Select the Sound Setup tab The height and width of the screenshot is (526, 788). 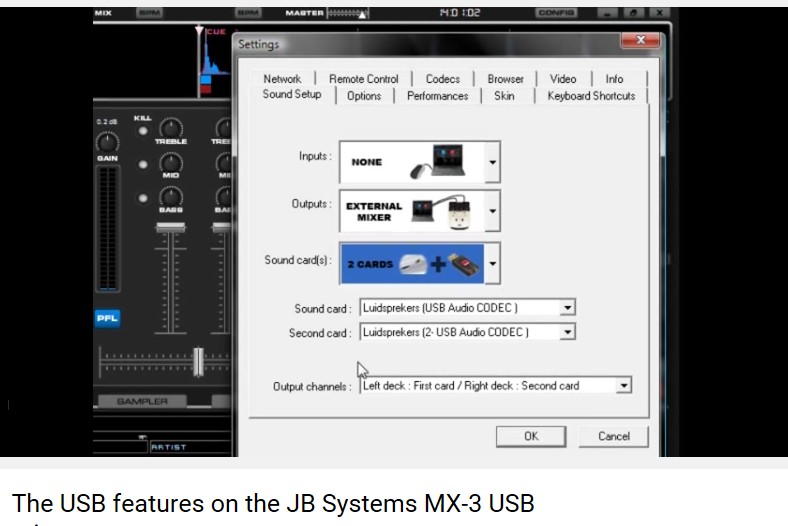coord(292,94)
